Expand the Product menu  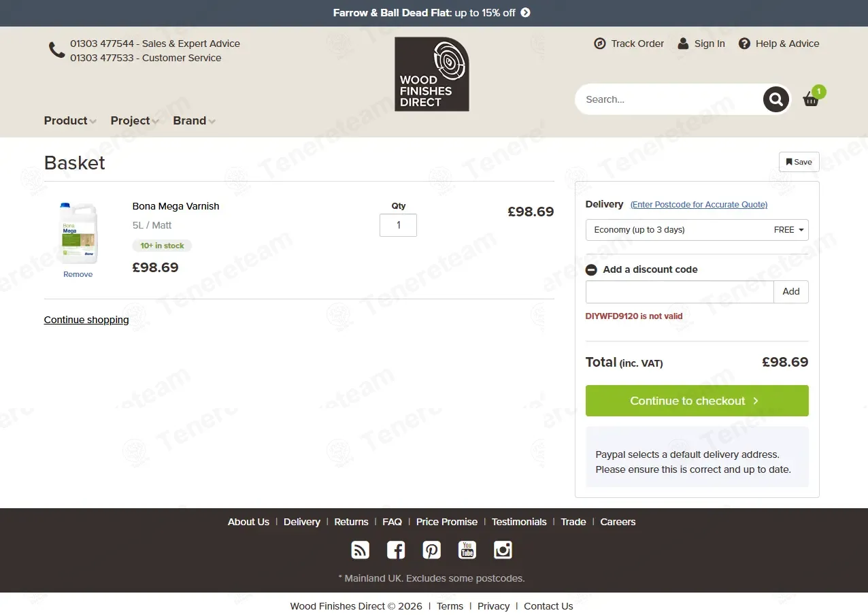tap(70, 120)
